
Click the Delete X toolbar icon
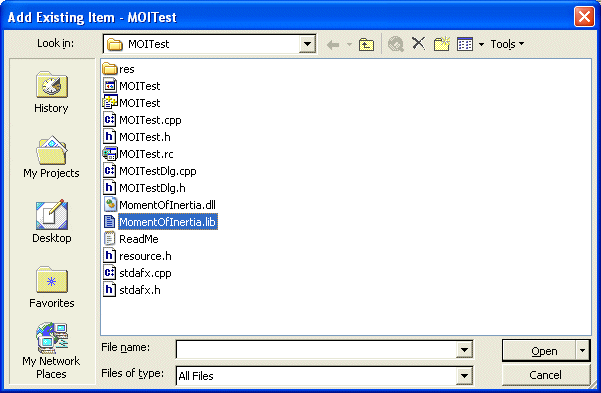click(419, 44)
